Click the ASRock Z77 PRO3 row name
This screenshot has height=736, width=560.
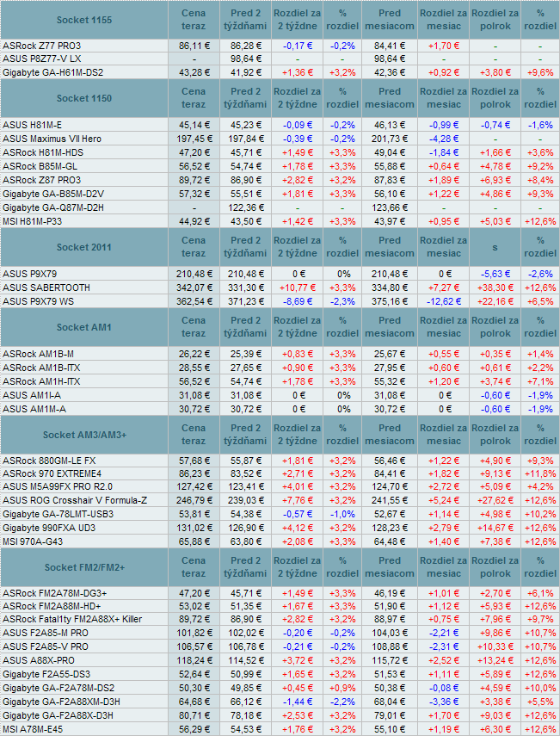click(x=42, y=46)
